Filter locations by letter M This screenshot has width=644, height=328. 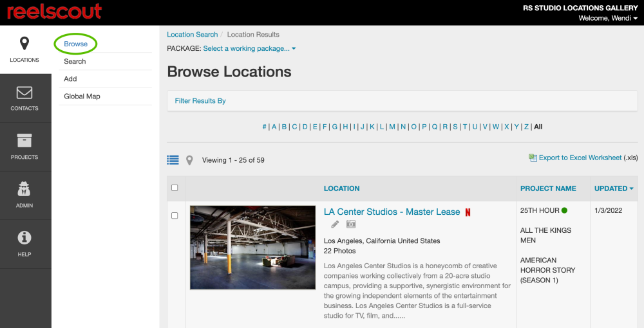[x=392, y=127]
